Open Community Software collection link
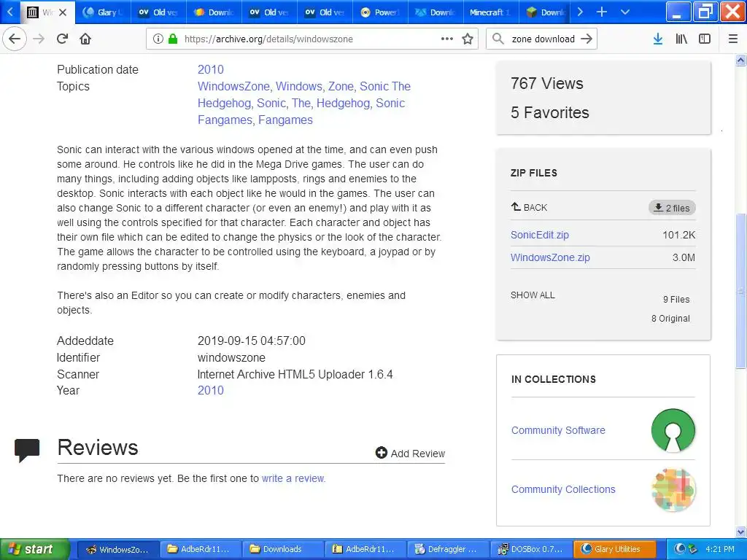This screenshot has width=747, height=560. coord(558,430)
